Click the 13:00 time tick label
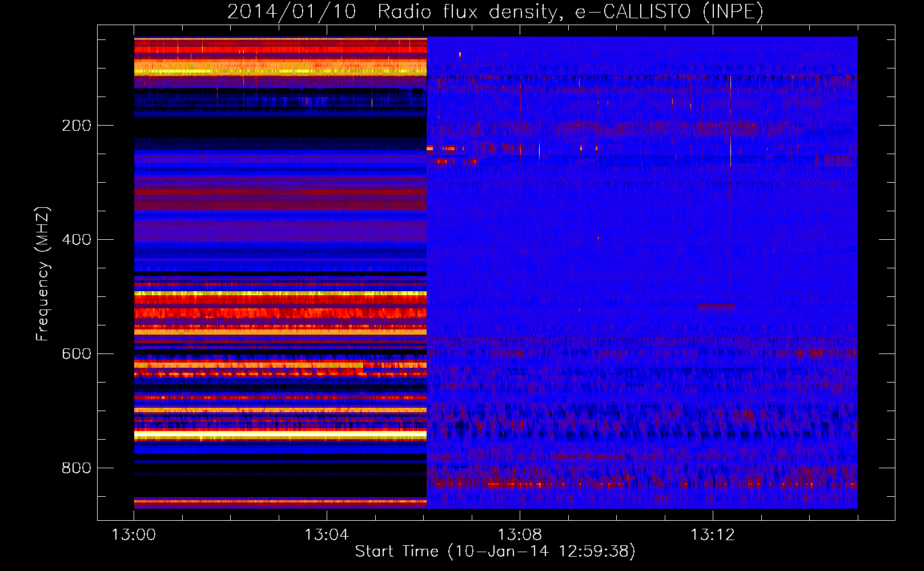Image resolution: width=924 pixels, height=571 pixels. (x=134, y=535)
